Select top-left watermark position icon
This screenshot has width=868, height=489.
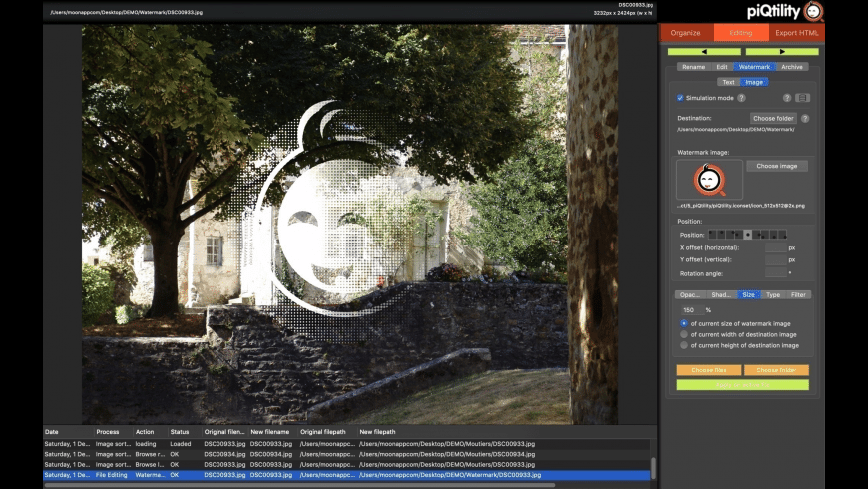[712, 235]
